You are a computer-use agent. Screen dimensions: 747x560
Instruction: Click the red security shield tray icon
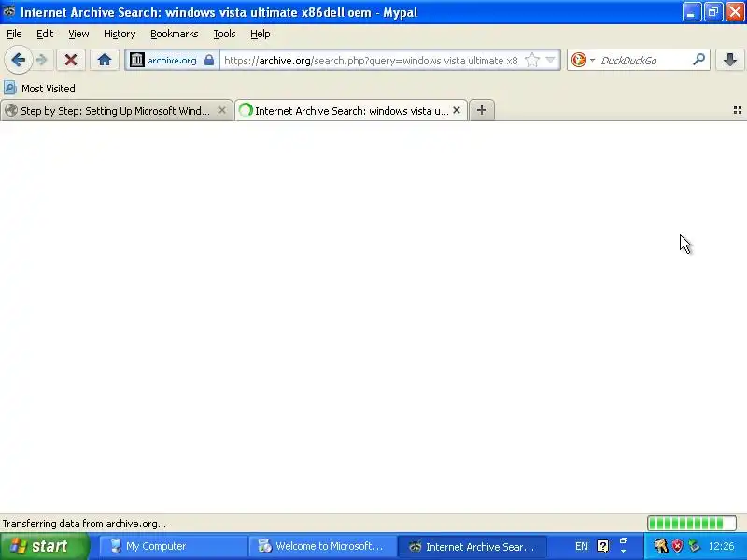[x=678, y=546]
